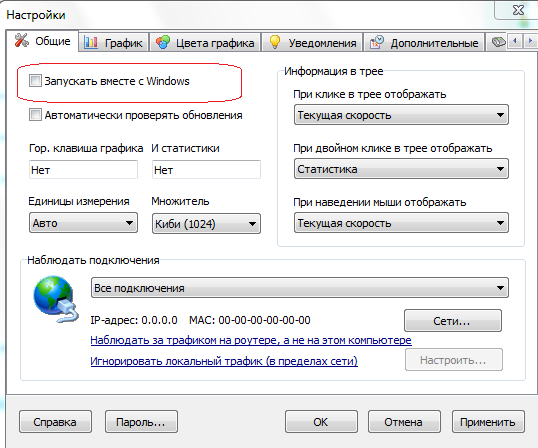Click the Справка button
The width and height of the screenshot is (538, 448).
(55, 422)
